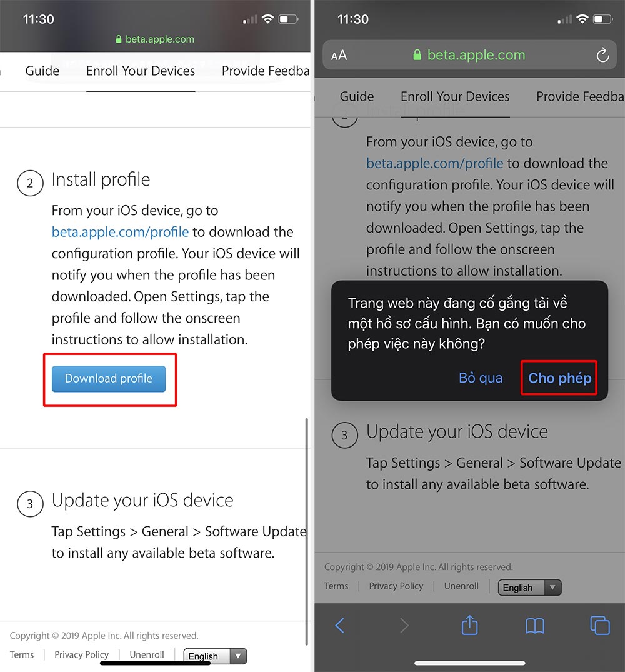Select Enroll Your Devices tab on left screen
The image size is (625, 672).
coord(141,71)
